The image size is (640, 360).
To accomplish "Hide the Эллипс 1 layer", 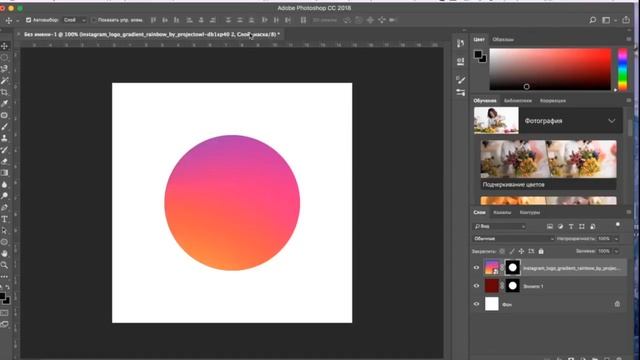I will tap(476, 286).
